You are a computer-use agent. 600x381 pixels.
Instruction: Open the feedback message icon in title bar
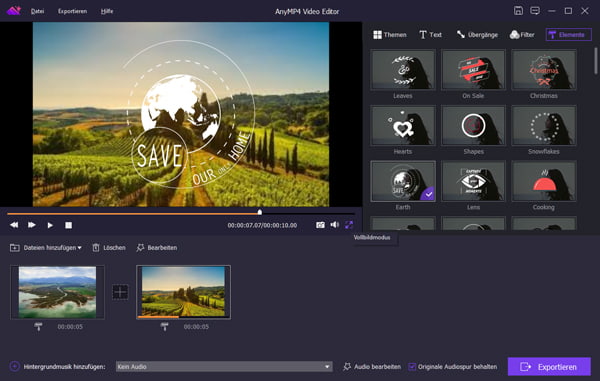(535, 11)
